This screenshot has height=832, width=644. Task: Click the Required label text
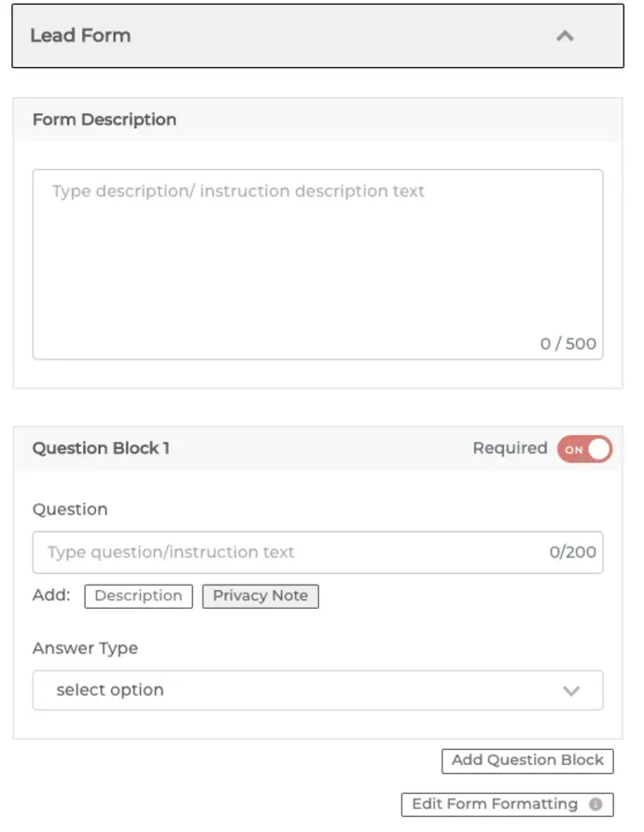[x=510, y=448]
